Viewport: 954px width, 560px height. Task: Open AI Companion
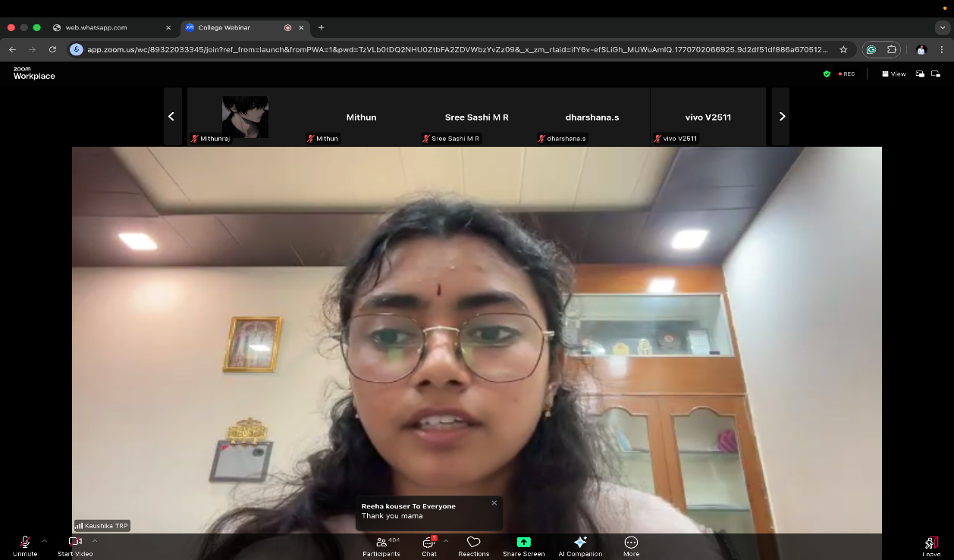point(580,546)
